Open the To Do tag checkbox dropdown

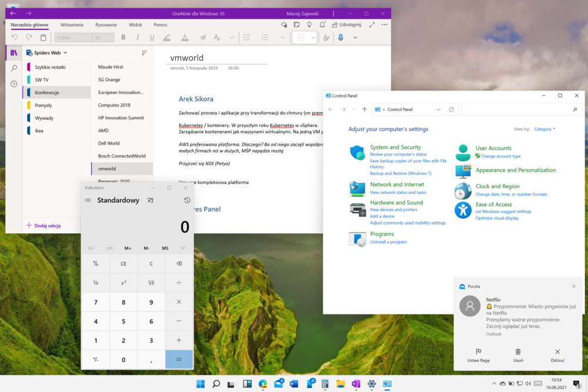(x=313, y=38)
